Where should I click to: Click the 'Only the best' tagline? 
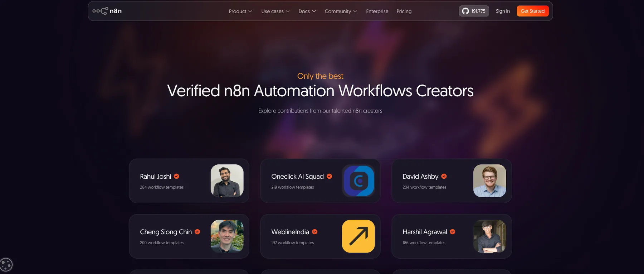tap(320, 76)
